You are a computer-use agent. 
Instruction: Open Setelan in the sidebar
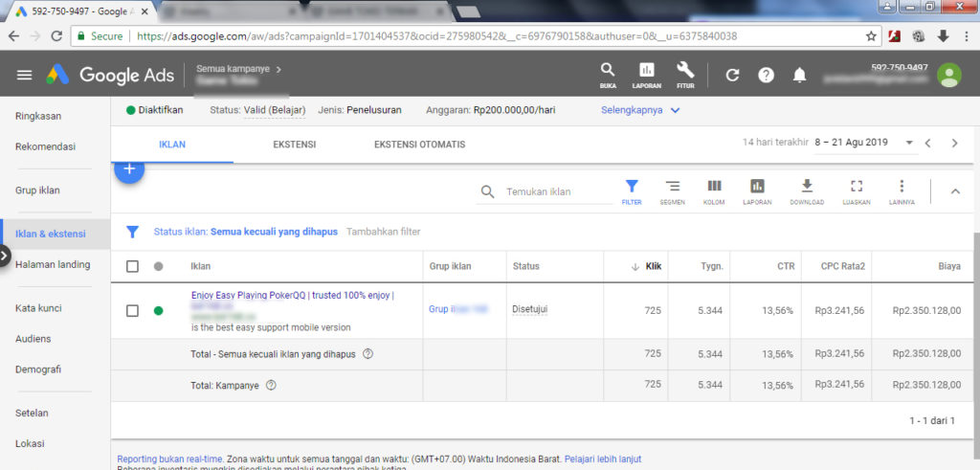click(x=32, y=414)
